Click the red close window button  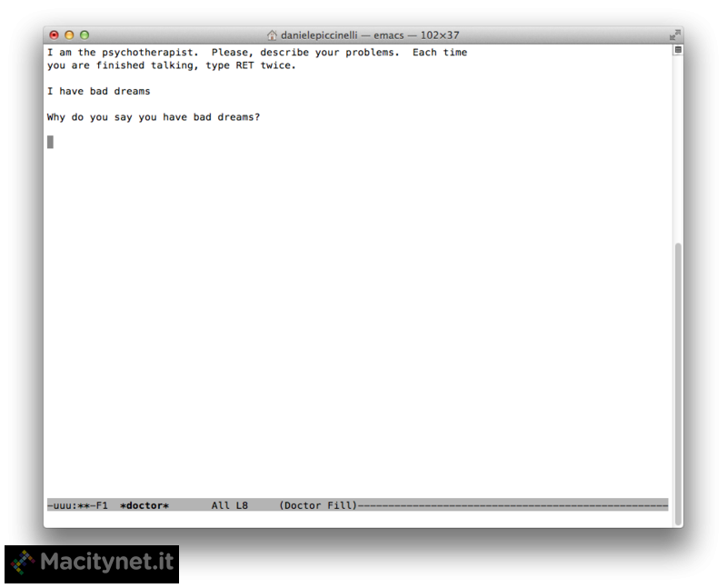(55, 35)
